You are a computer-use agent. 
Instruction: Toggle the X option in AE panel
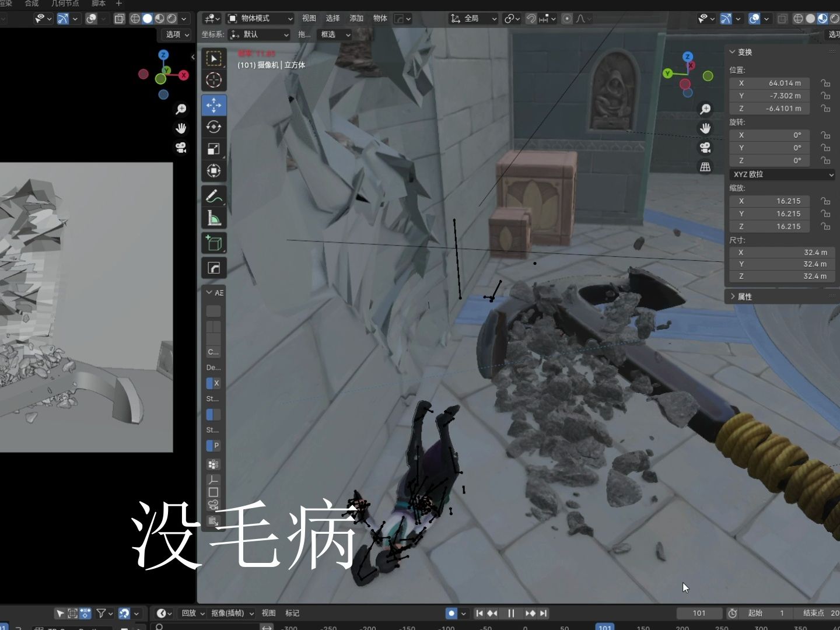(x=213, y=383)
